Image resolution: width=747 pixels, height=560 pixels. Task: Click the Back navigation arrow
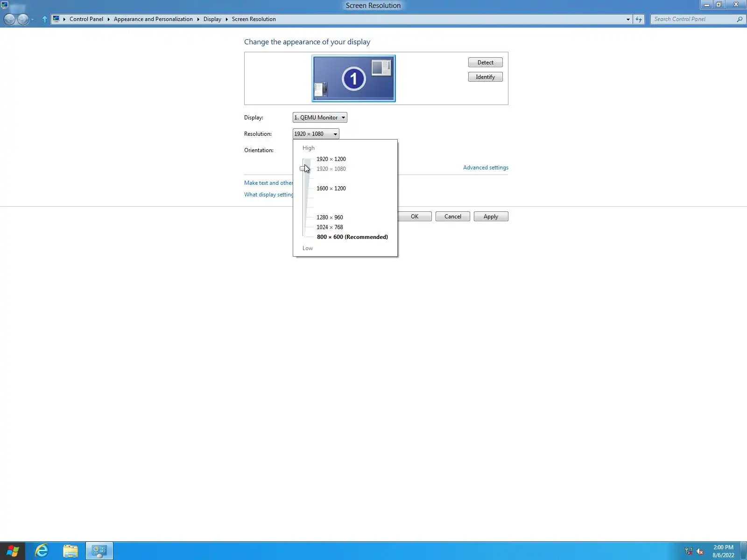point(9,19)
